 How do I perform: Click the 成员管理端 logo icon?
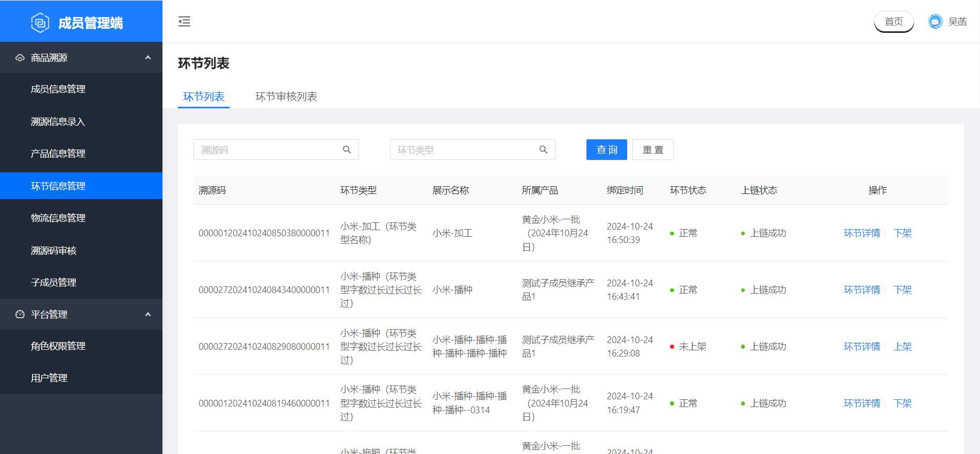coord(40,23)
